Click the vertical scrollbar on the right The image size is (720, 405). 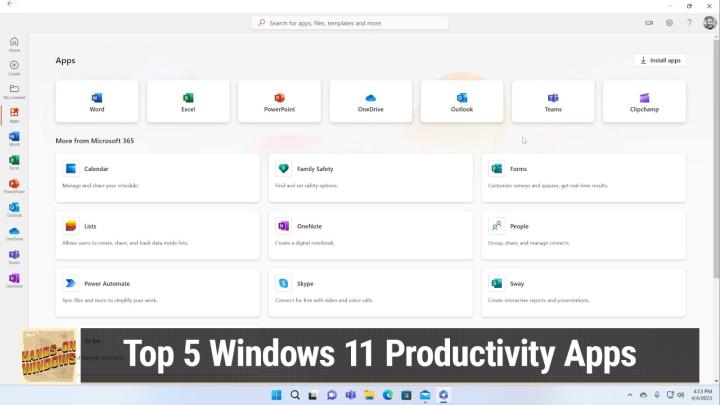tap(716, 158)
